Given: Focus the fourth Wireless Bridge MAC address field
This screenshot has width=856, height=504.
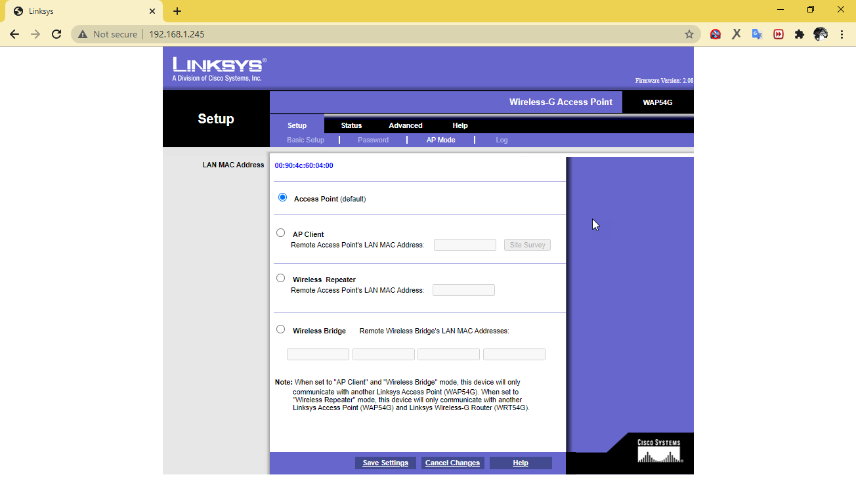Looking at the screenshot, I should click(x=514, y=354).
